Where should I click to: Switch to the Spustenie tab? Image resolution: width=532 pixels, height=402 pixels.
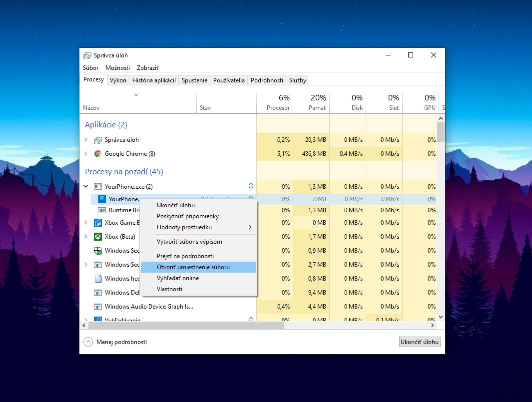pyautogui.click(x=194, y=80)
